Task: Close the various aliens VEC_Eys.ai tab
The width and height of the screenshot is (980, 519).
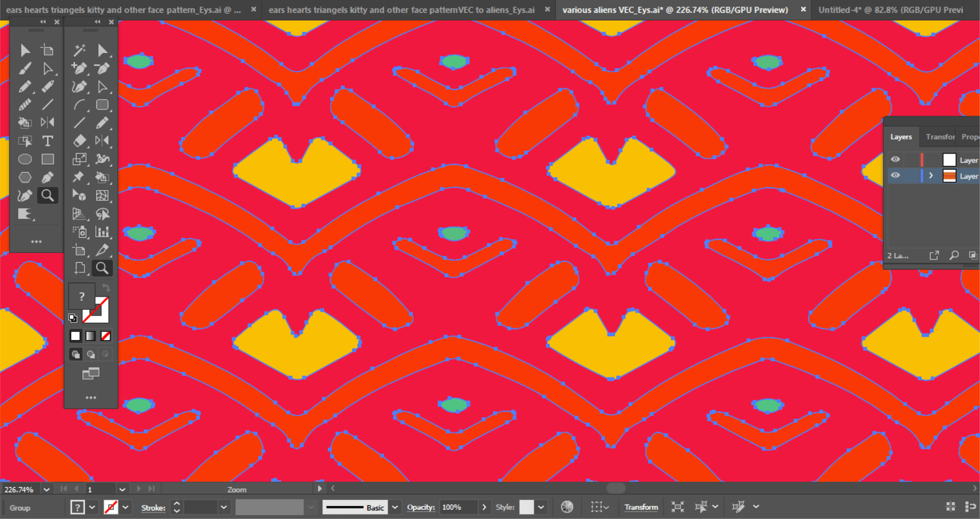Action: (804, 10)
